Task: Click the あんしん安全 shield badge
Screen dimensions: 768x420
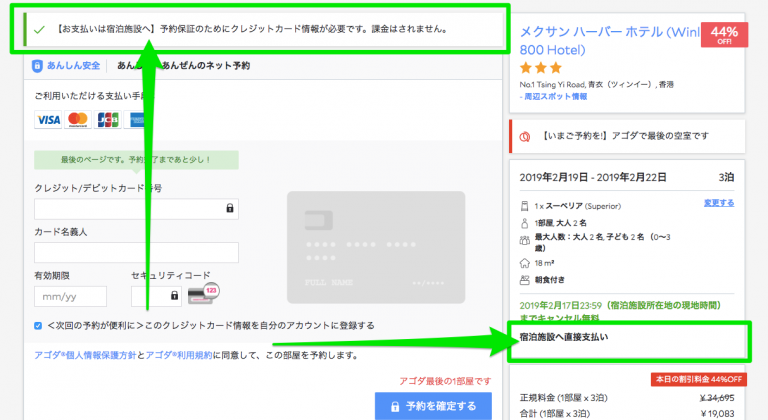Action: click(x=63, y=66)
